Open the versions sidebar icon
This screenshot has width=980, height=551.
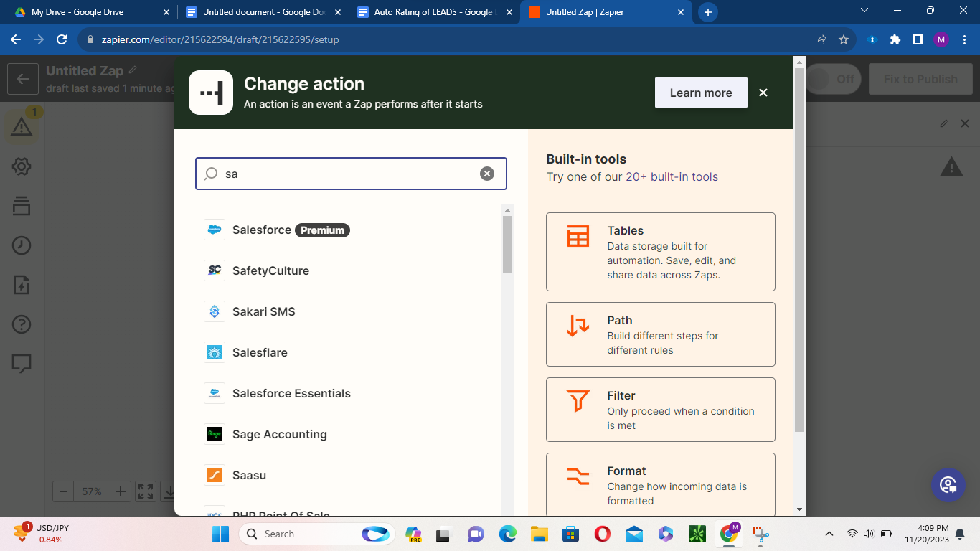click(x=22, y=206)
